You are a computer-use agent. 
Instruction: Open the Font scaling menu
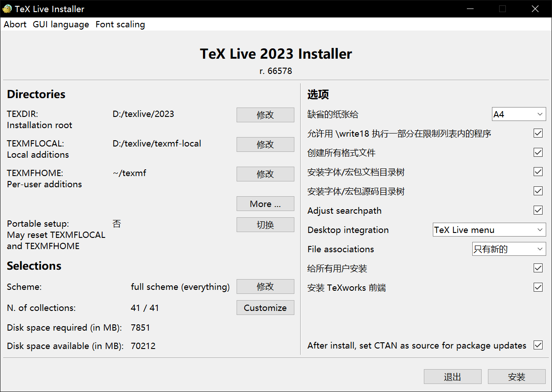click(x=120, y=24)
